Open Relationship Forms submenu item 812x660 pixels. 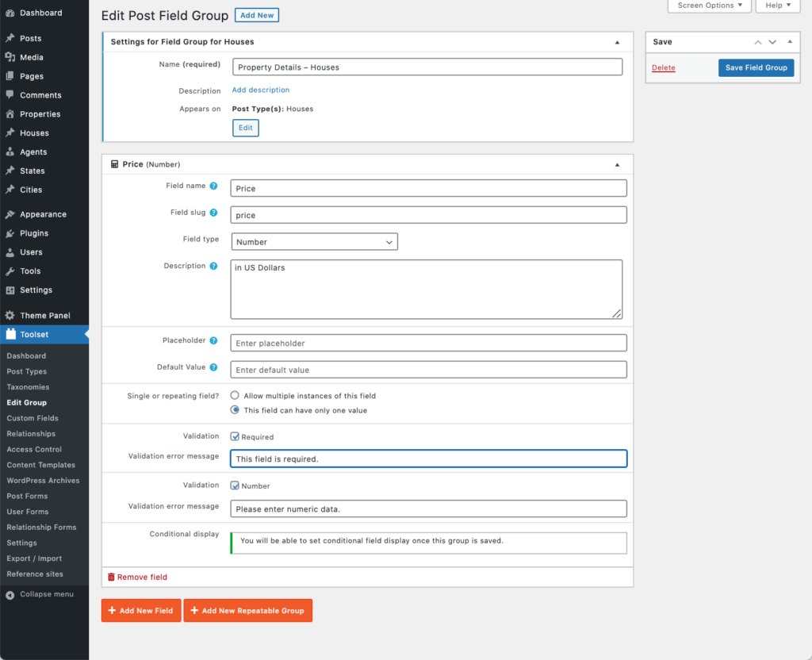click(41, 528)
